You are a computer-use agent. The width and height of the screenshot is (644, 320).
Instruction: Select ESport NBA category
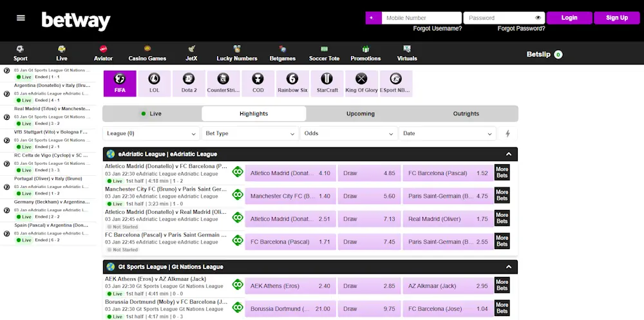[x=396, y=84]
